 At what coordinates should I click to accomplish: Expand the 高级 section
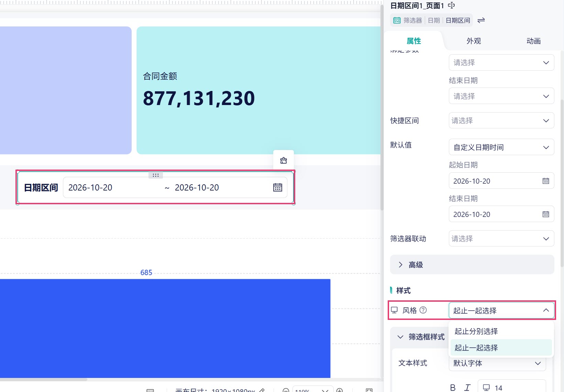pos(472,265)
